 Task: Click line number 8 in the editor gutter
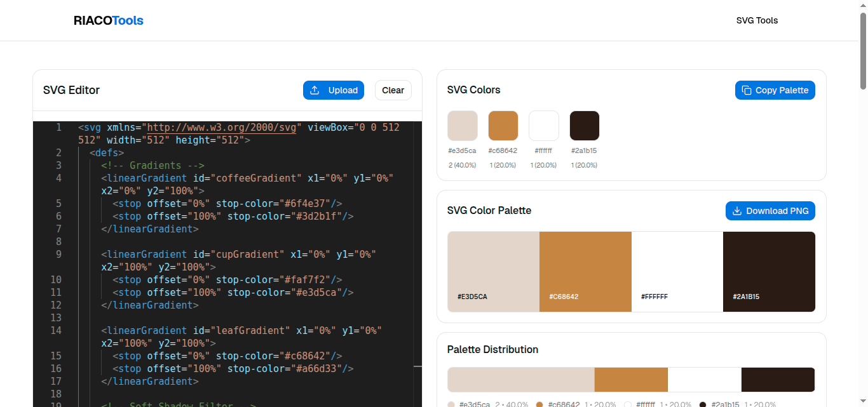pyautogui.click(x=58, y=241)
